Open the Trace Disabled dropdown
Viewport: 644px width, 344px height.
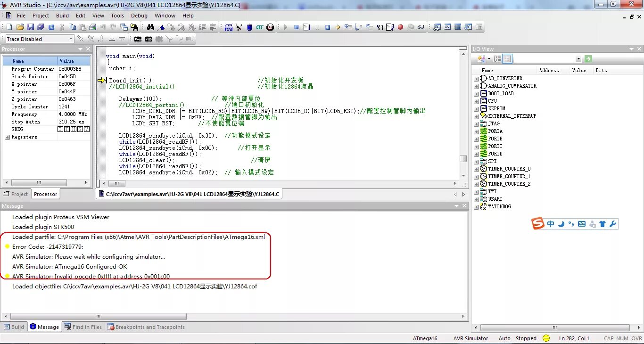(71, 39)
